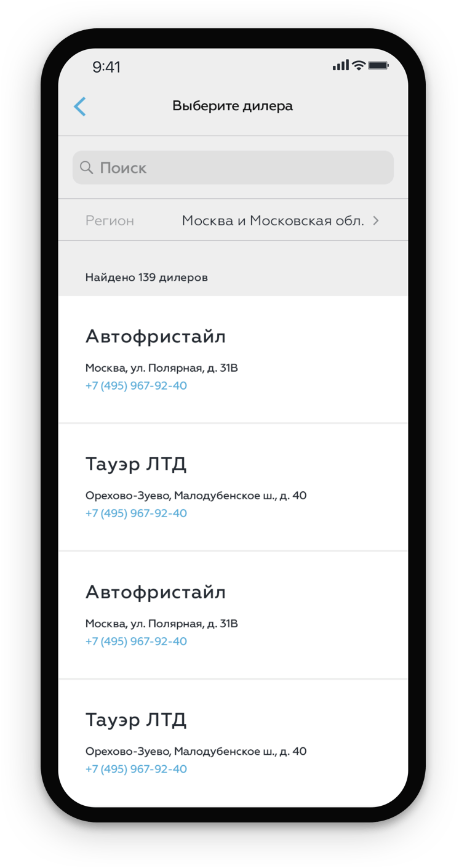Tap the Выберите дилера screen title
This screenshot has height=868, width=459.
pyautogui.click(x=233, y=106)
